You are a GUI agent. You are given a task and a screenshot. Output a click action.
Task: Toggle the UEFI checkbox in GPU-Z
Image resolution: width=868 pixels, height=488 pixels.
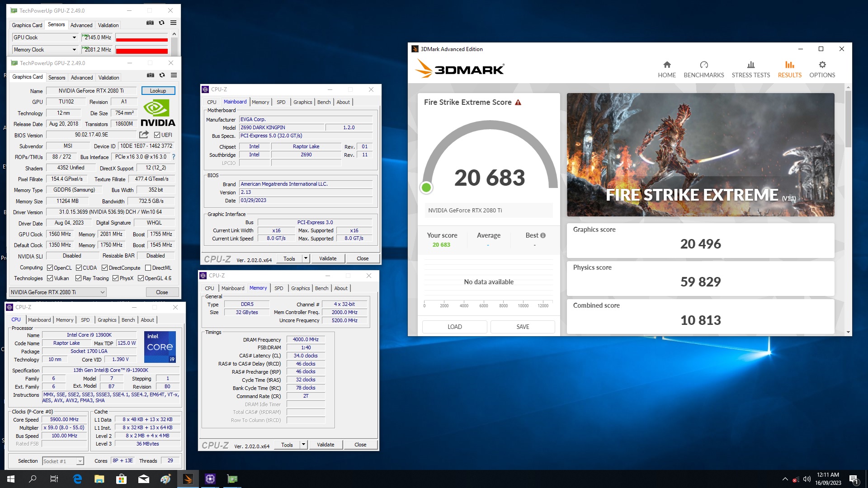tap(157, 135)
